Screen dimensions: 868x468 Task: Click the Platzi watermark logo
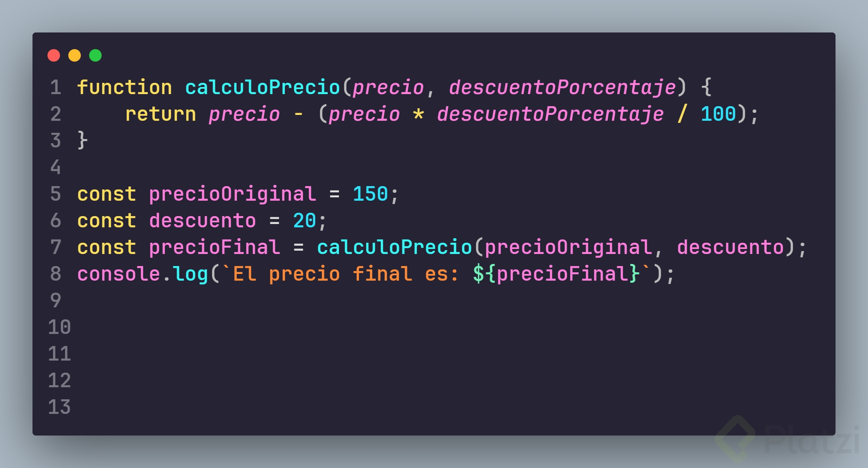pyautogui.click(x=787, y=439)
